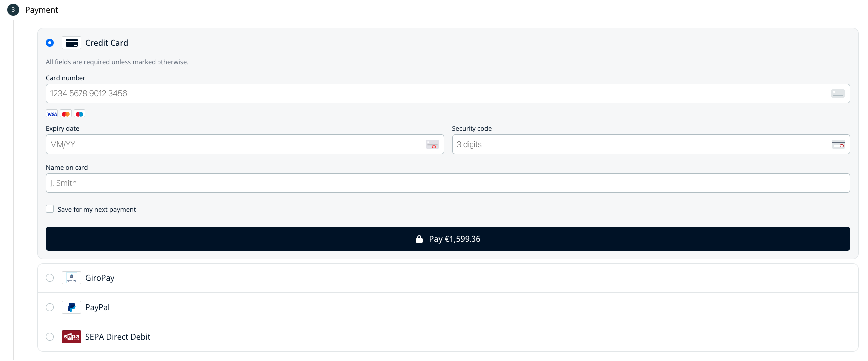Enable Save for my next payment checkbox
Image resolution: width=868 pixels, height=361 pixels.
(x=50, y=209)
